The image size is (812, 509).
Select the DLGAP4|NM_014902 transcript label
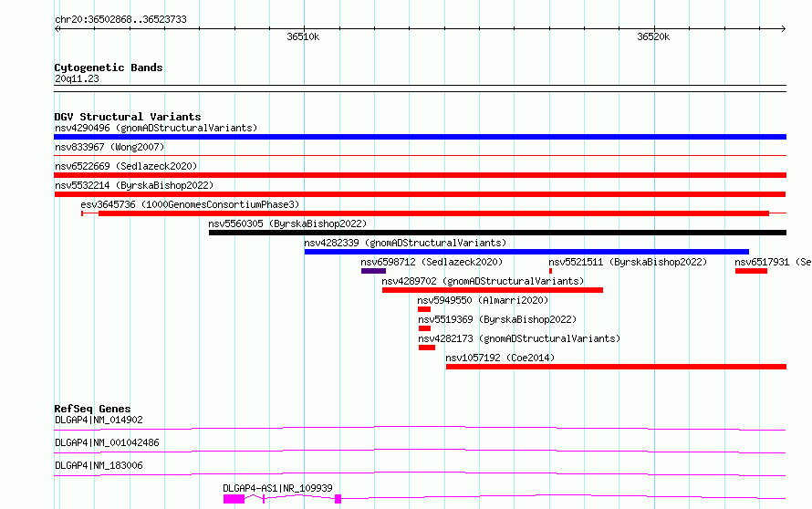click(x=99, y=420)
